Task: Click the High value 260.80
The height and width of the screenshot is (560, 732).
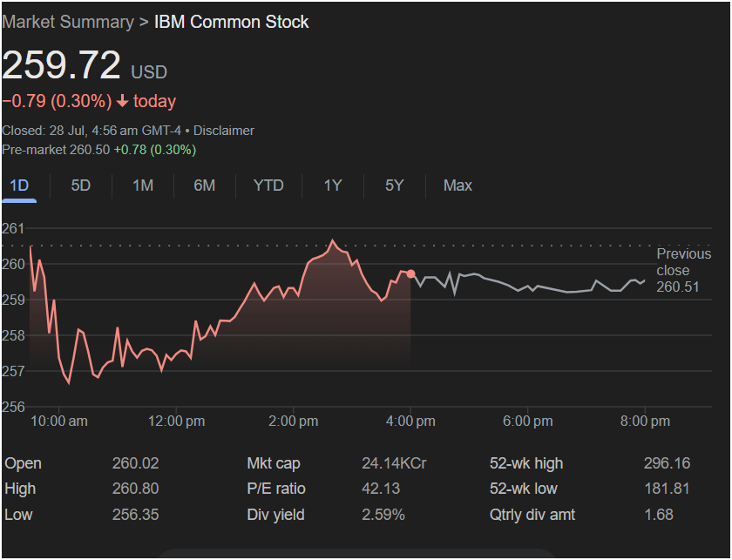Action: point(135,489)
